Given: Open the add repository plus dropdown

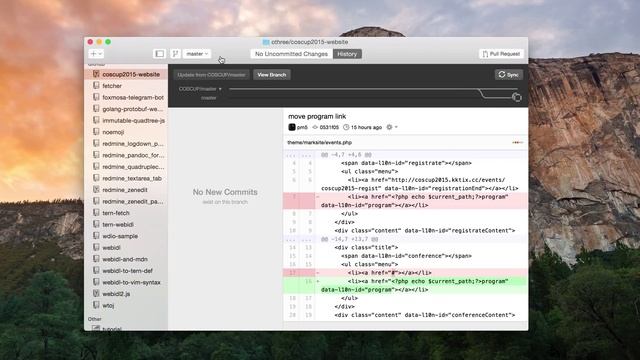Looking at the screenshot, I should [x=96, y=54].
